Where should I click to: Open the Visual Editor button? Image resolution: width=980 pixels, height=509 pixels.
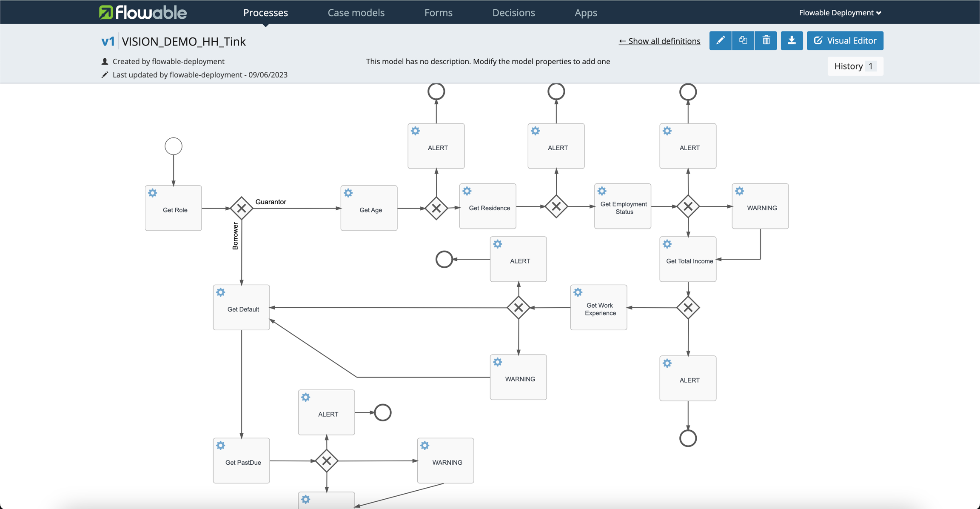tap(845, 40)
